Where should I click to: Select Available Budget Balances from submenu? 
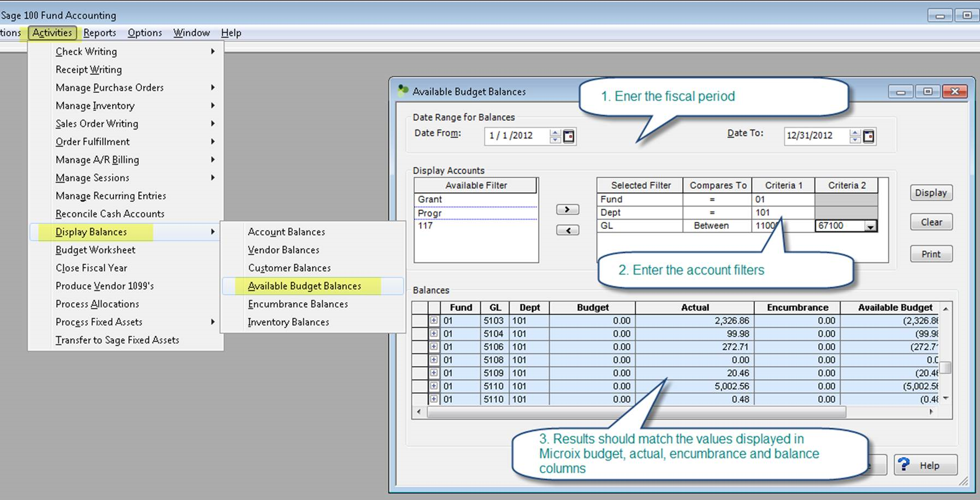[x=304, y=286]
